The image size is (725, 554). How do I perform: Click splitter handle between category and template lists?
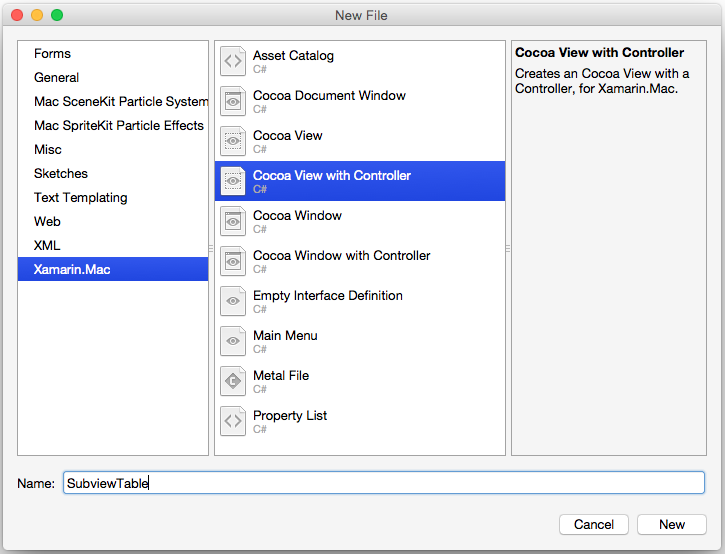(x=211, y=248)
